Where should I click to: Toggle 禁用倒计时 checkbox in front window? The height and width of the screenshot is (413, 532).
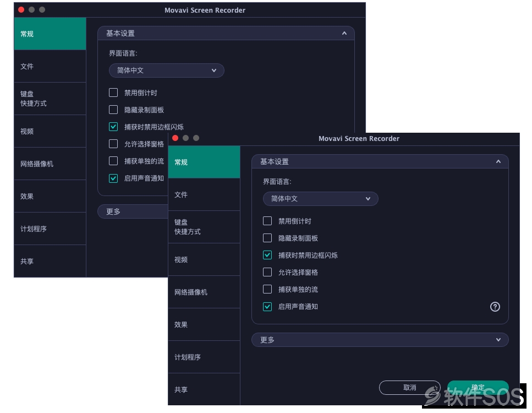click(x=267, y=221)
